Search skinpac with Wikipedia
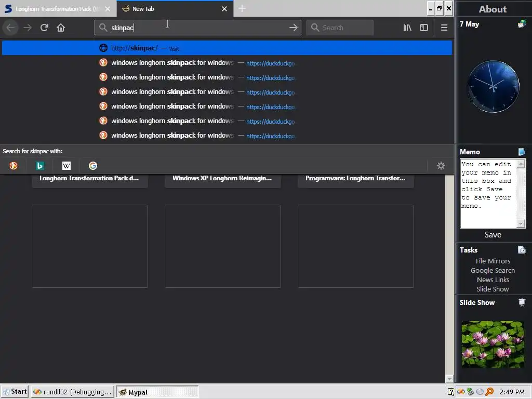Screen dimensions: 532x399 66,166
